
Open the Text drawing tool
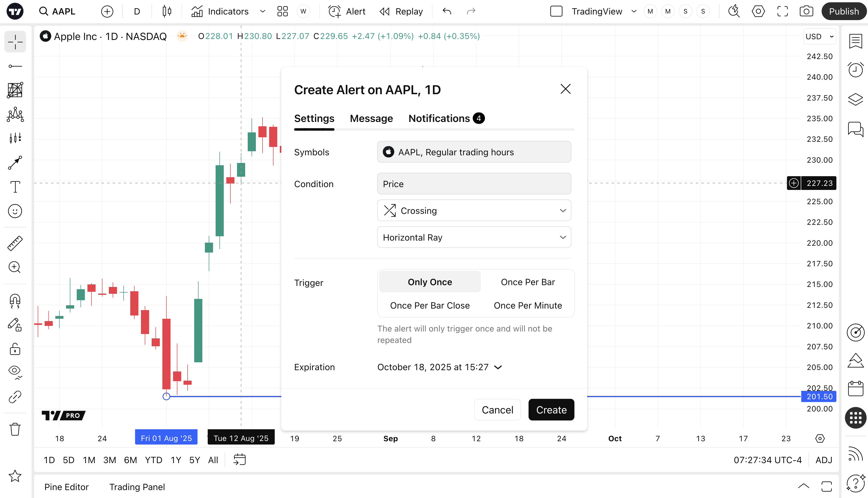[15, 187]
